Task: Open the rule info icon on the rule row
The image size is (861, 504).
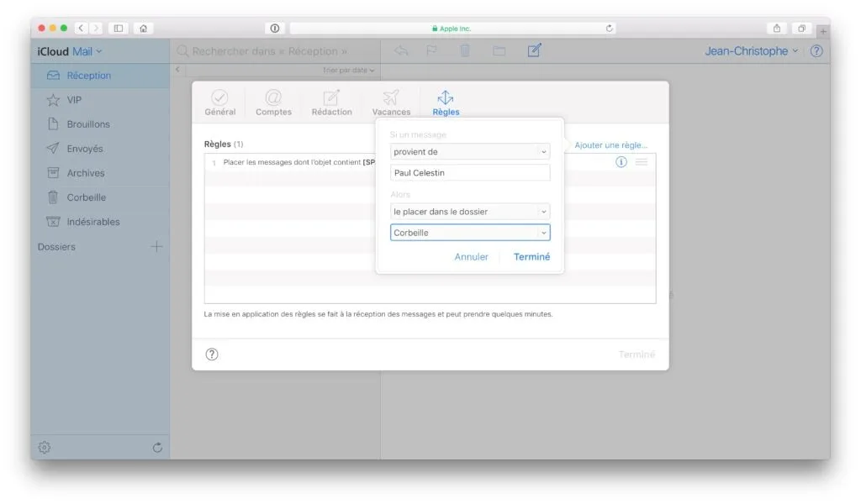Action: coord(621,162)
